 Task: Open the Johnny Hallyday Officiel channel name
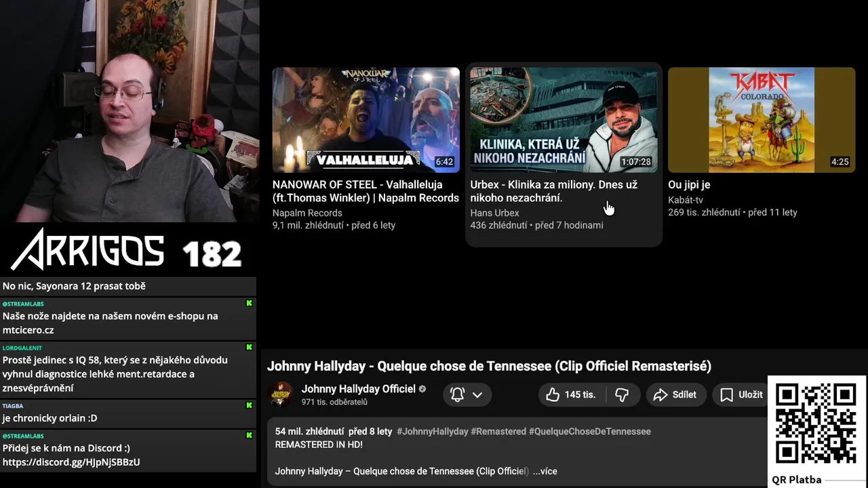(358, 389)
